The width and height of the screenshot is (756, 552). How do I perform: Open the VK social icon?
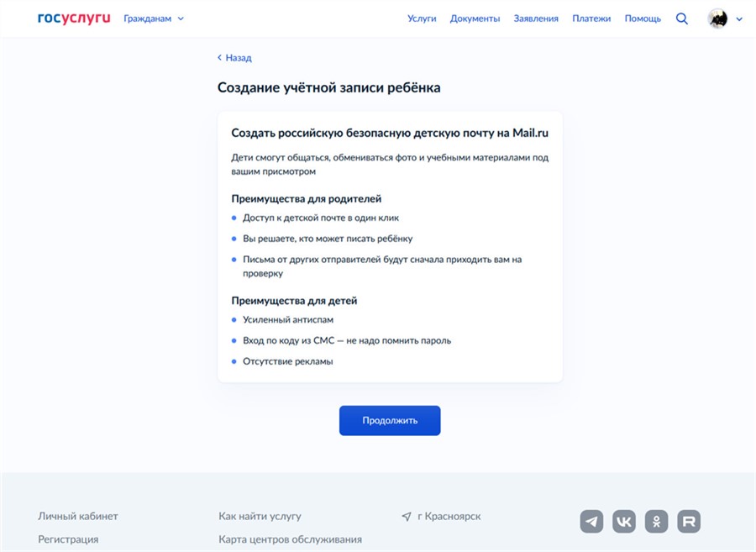coord(624,521)
